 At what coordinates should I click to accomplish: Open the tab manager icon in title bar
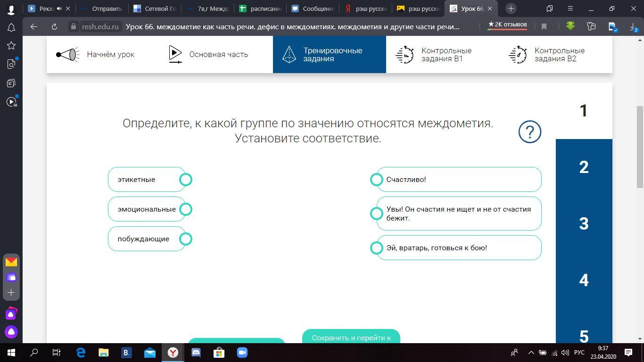tap(550, 8)
